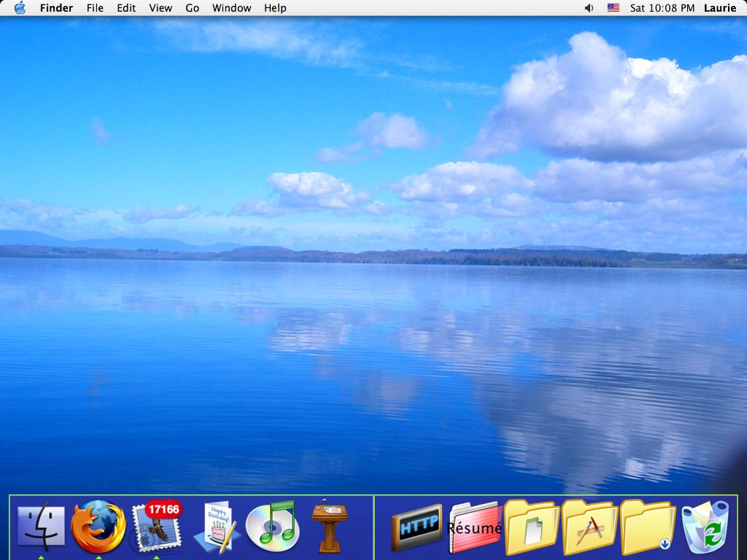Click the volume speaker icon in menu bar

(x=589, y=8)
